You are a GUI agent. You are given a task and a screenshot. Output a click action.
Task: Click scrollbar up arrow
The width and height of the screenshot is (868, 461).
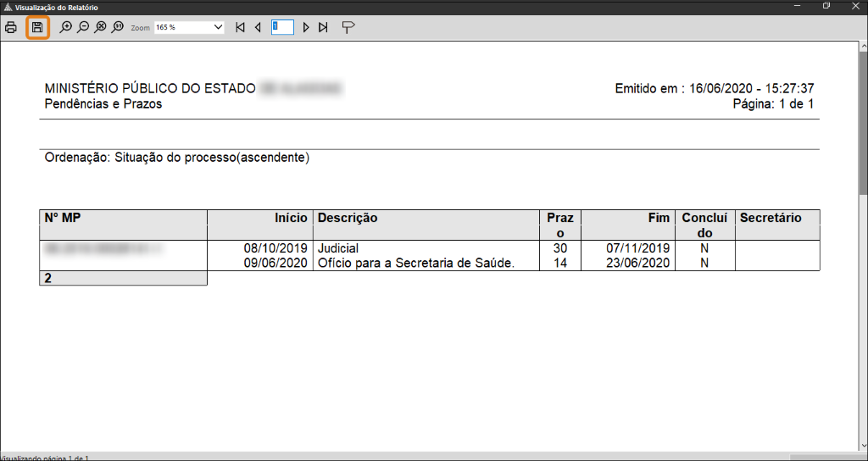coord(863,47)
